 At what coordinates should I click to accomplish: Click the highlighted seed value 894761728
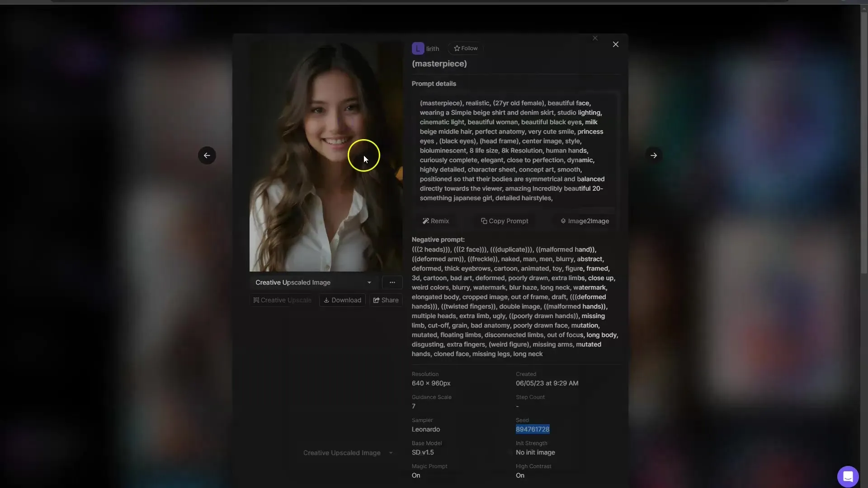(532, 428)
